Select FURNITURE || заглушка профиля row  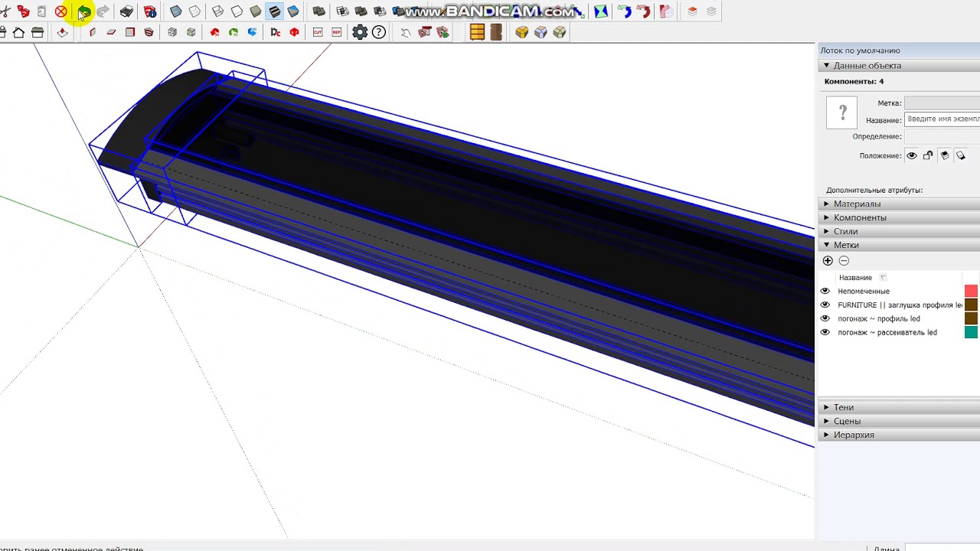pos(900,305)
